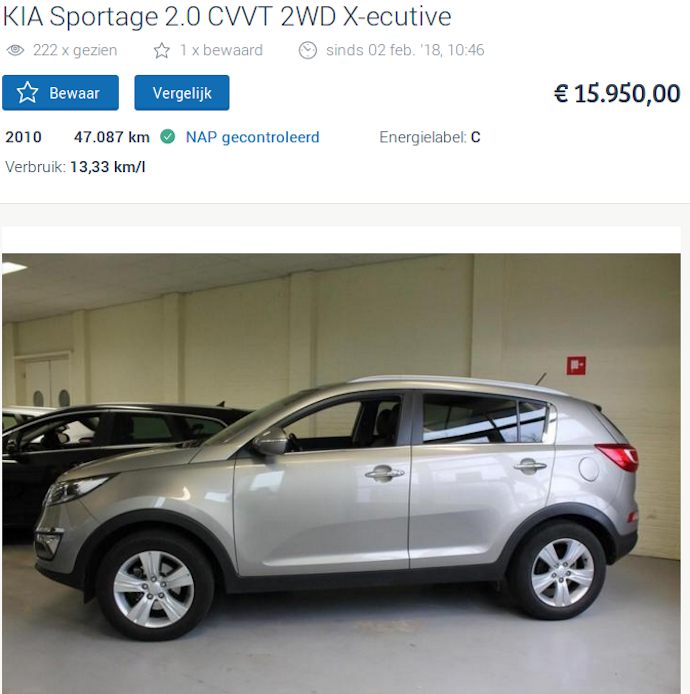Open the NAP gecontroleerd link

click(x=252, y=137)
